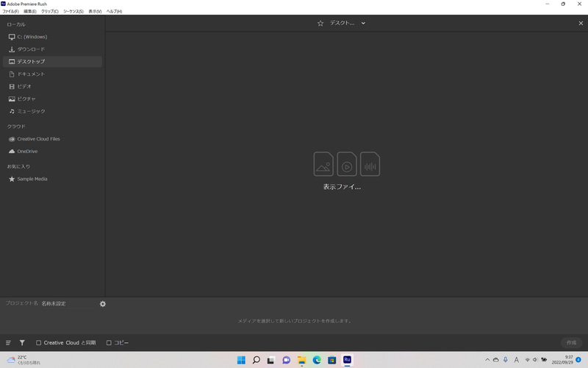
Task: Show hidden system tray icons chevron
Action: 487,360
